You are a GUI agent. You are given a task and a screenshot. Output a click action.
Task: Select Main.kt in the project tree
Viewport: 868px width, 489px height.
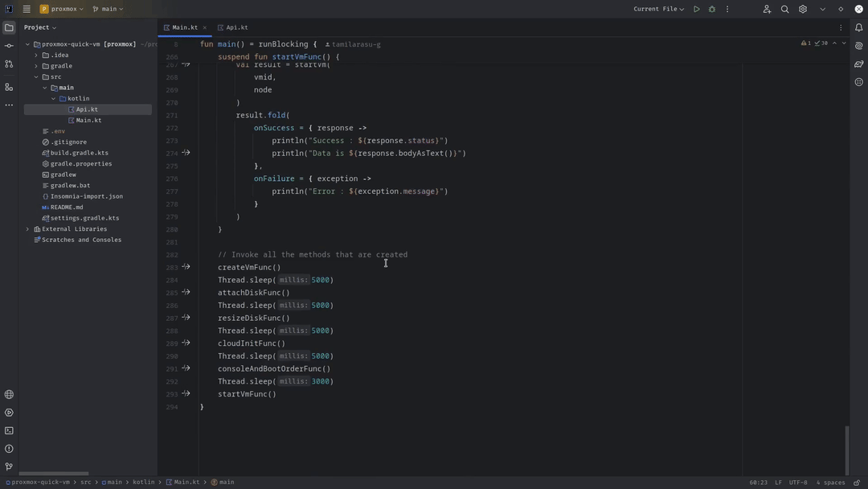(x=88, y=120)
